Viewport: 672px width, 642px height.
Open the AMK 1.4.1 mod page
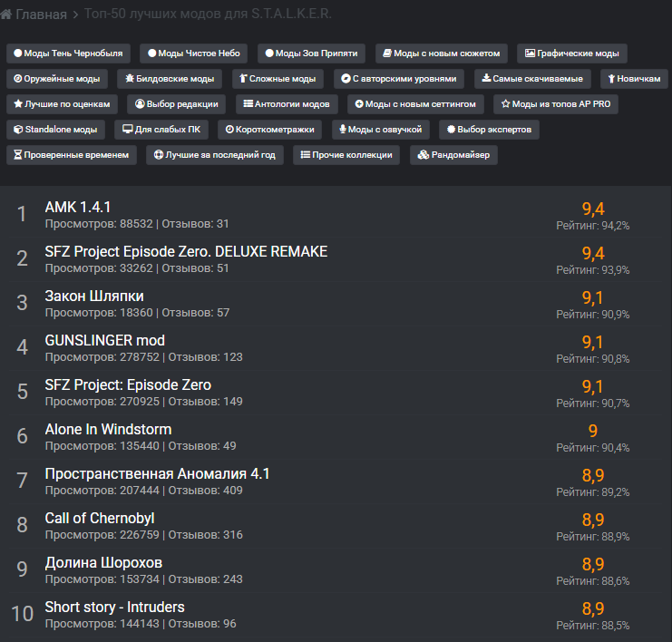click(78, 208)
